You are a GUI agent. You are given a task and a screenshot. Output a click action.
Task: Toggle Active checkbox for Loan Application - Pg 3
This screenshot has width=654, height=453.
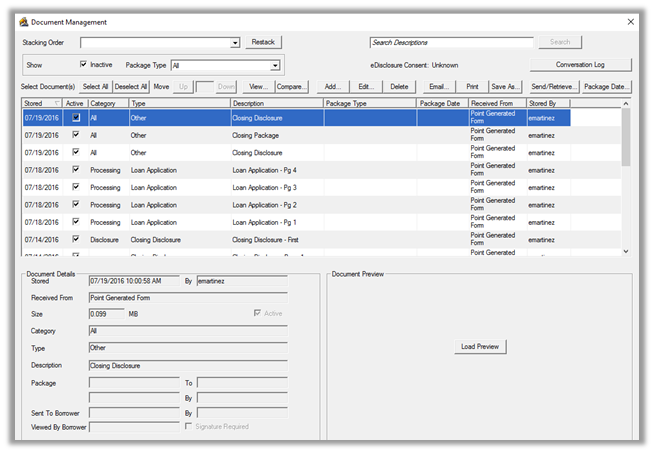tap(75, 187)
